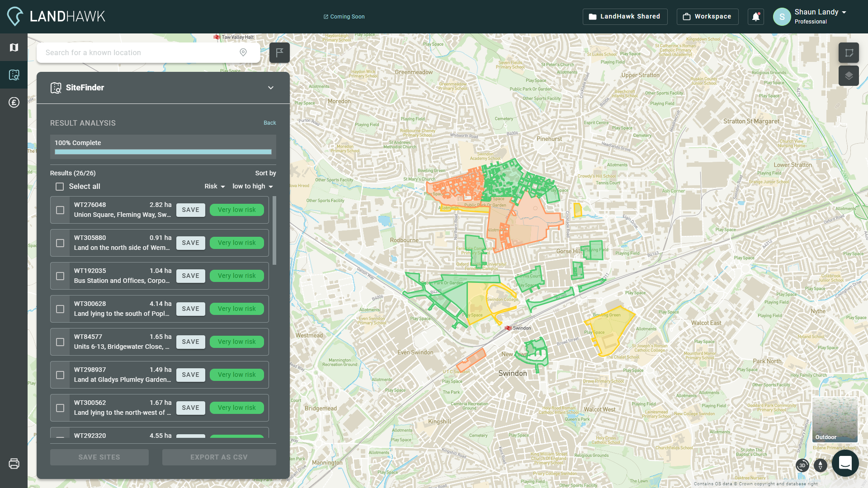Save site WT84577
Screen dimensions: 868x488
tap(190, 342)
